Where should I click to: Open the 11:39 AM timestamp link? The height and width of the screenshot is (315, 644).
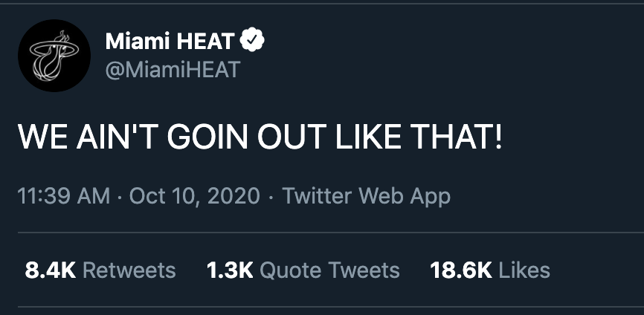pos(64,196)
